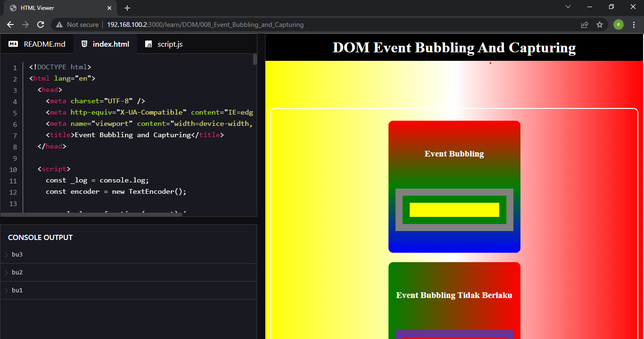Open the Not secure site info

coord(78,25)
